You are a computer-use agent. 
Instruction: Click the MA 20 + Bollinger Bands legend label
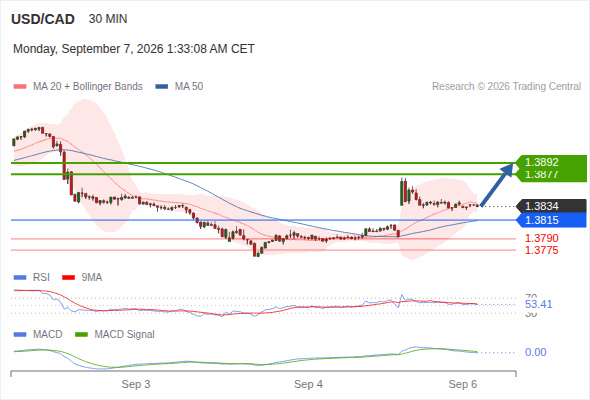[x=88, y=87]
